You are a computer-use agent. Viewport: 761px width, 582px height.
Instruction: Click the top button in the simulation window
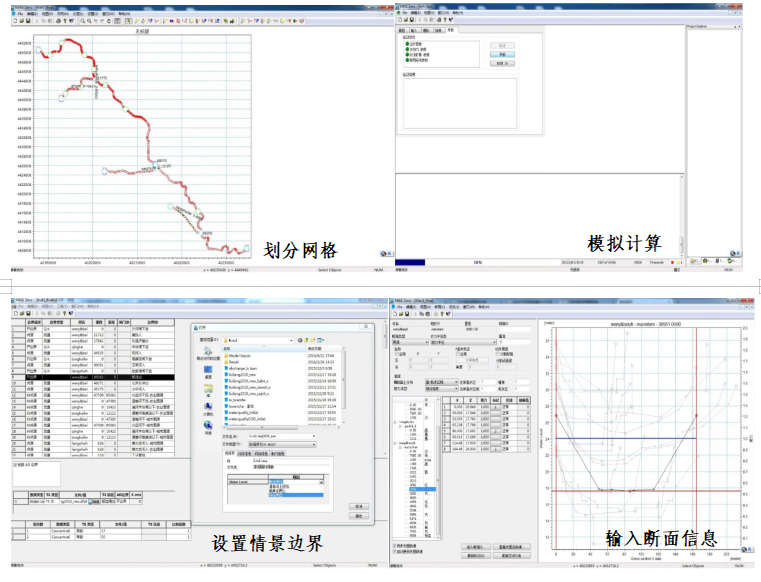502,45
